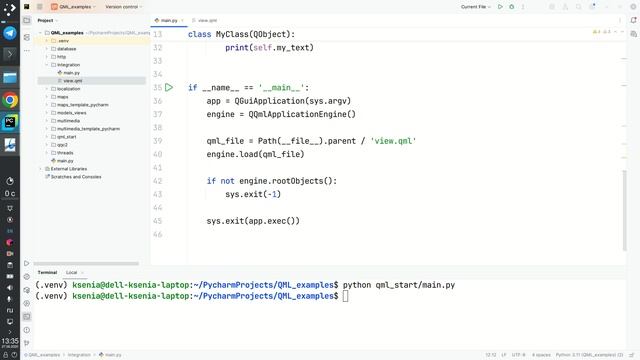Open the Problems tool window icon
Image resolution: width=640 pixels, height=360 pixels.
(27, 330)
